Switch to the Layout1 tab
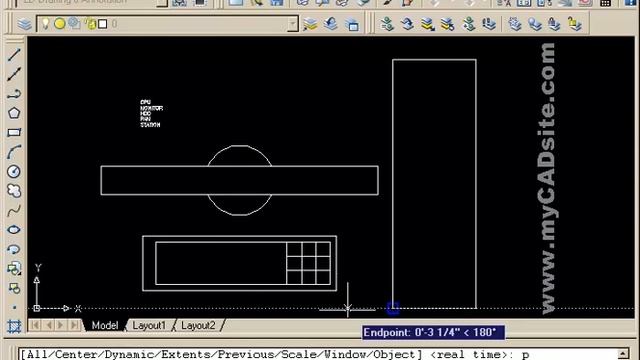The width and height of the screenshot is (640, 360). tap(149, 325)
